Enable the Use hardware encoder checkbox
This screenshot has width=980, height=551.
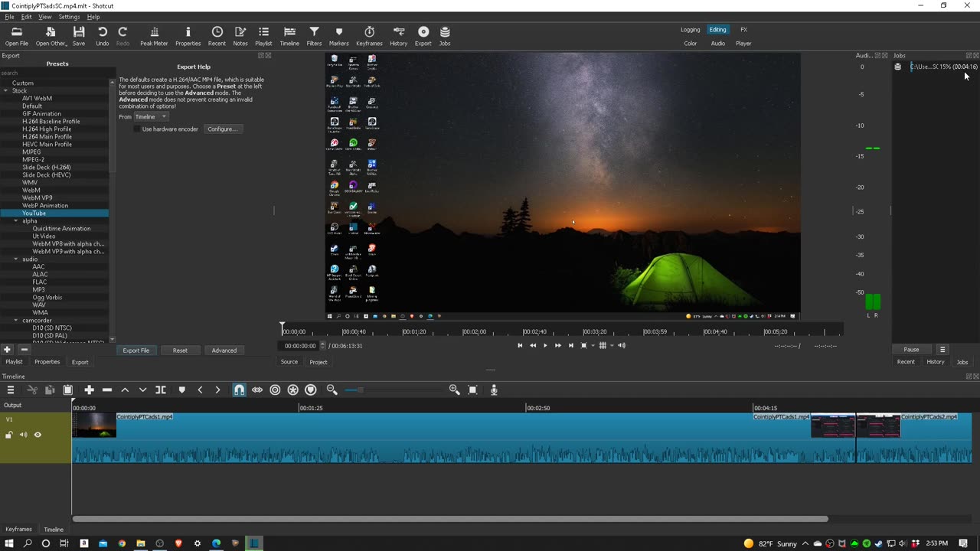pos(137,129)
